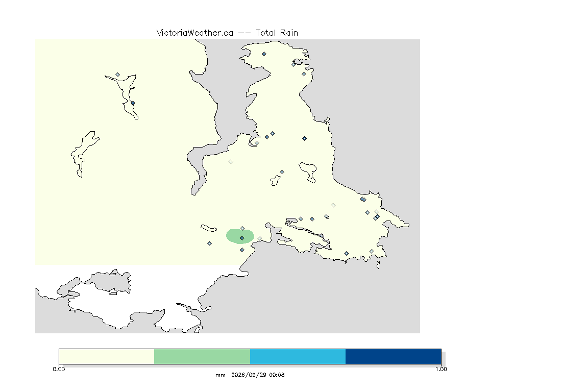The width and height of the screenshot is (588, 392).
Task: Click the 2026/09/29 00:08 timestamp label
Action: [x=258, y=375]
